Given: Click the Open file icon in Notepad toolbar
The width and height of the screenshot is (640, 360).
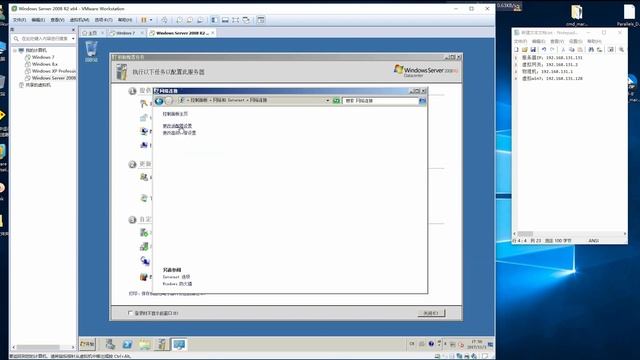Looking at the screenshot, I should coord(525,49).
